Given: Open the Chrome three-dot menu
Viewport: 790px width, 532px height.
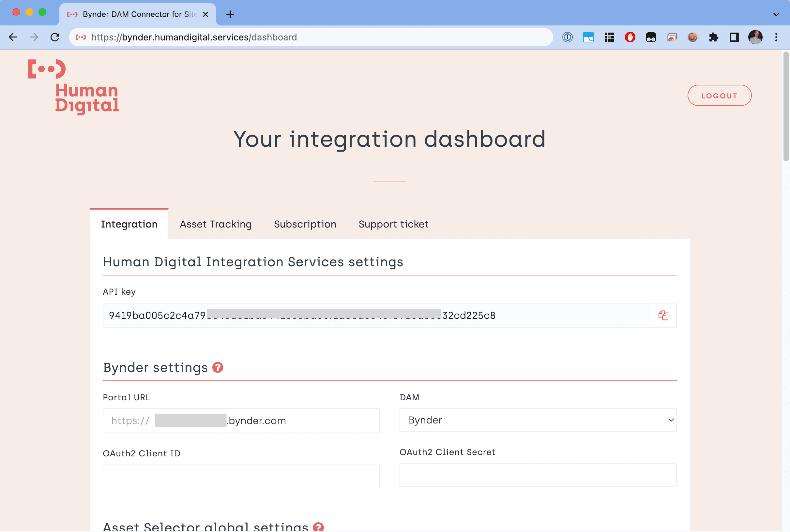Looking at the screenshot, I should [x=776, y=37].
